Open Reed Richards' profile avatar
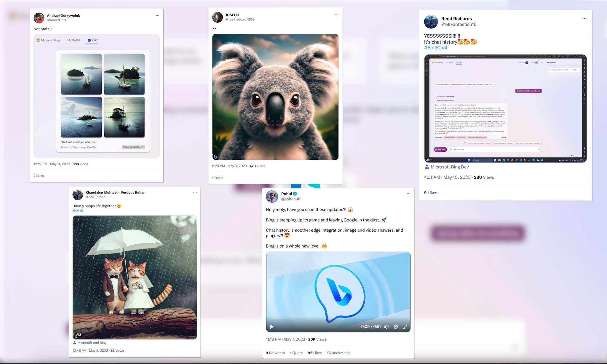 (x=431, y=22)
